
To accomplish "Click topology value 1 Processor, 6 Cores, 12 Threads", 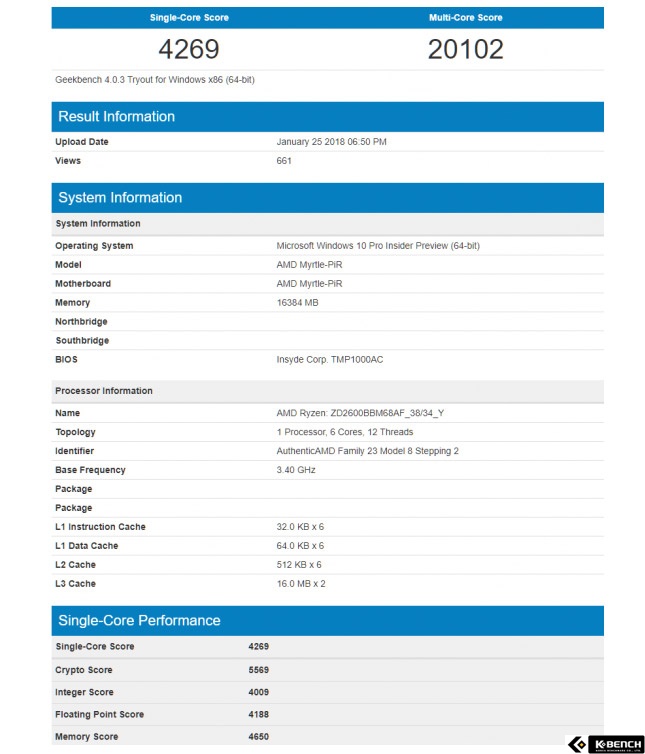I will [345, 432].
